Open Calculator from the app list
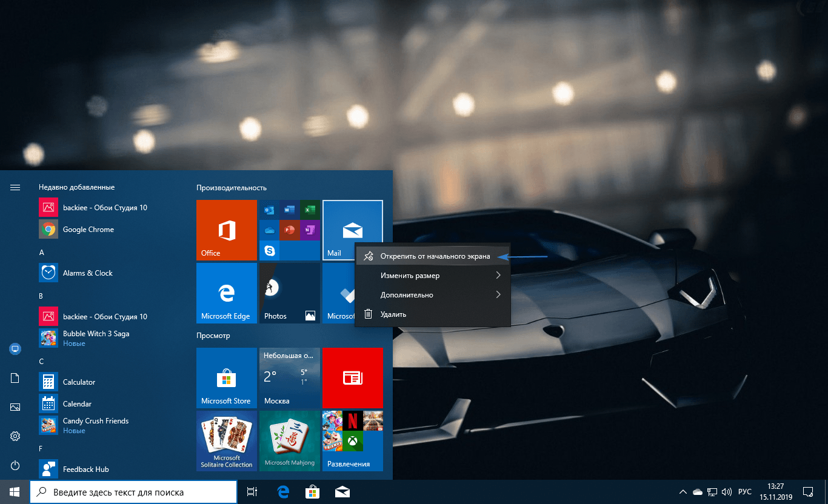The image size is (828, 504). (79, 382)
